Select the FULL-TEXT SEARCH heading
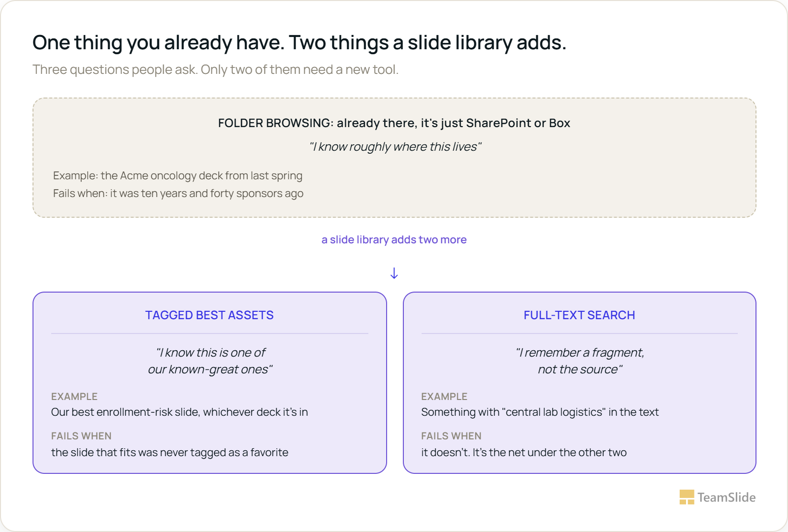 pos(579,315)
